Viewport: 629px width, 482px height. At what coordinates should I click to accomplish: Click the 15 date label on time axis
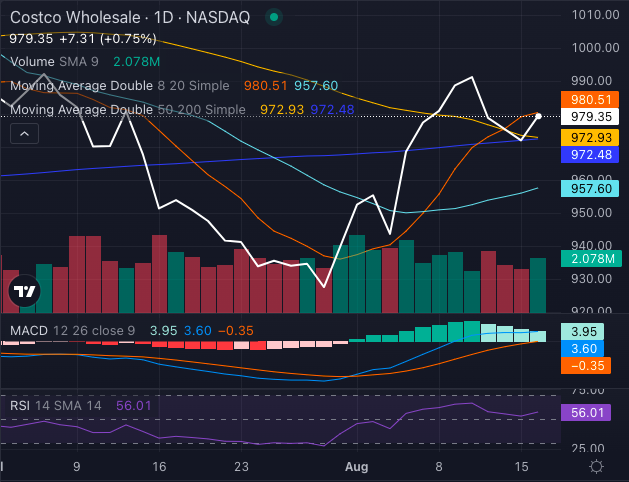521,467
